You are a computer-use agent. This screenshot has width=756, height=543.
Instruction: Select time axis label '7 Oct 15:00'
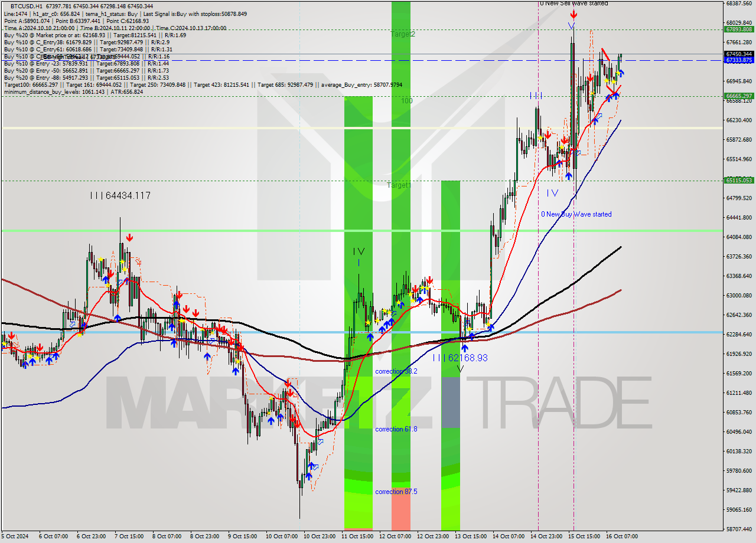pos(129,537)
